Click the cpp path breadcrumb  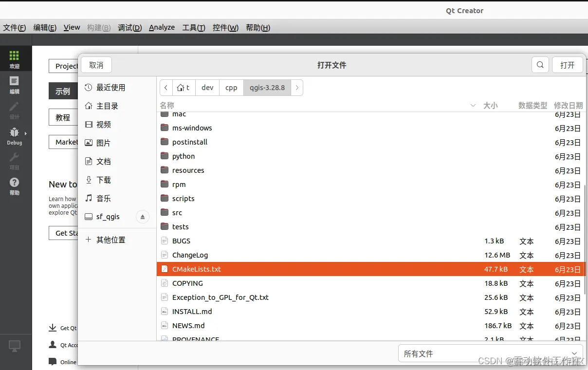[231, 88]
